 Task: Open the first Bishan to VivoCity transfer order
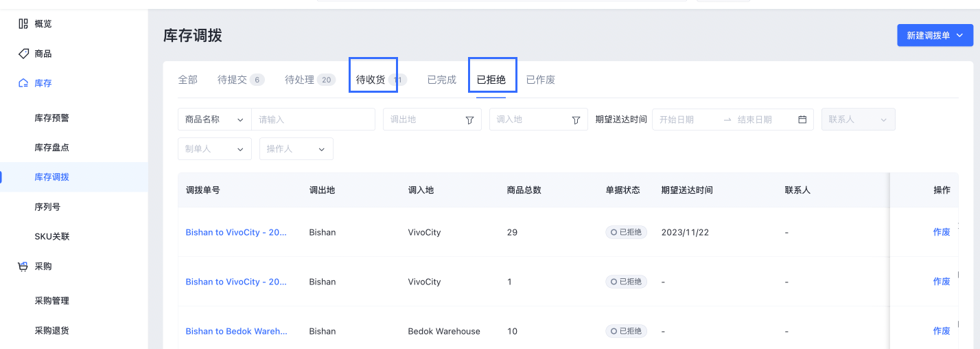tap(236, 232)
